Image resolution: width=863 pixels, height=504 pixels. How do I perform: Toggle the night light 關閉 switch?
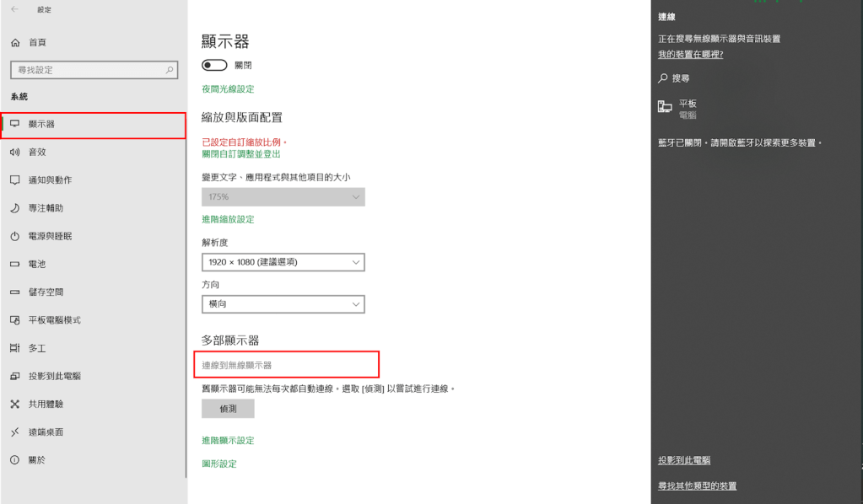point(214,65)
